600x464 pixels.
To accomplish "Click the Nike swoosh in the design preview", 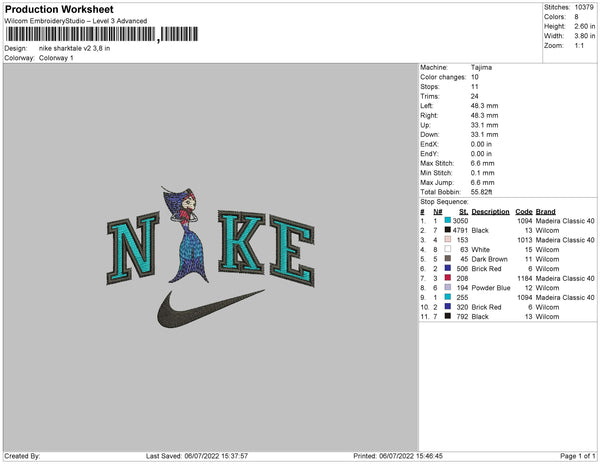I will pos(211,309).
